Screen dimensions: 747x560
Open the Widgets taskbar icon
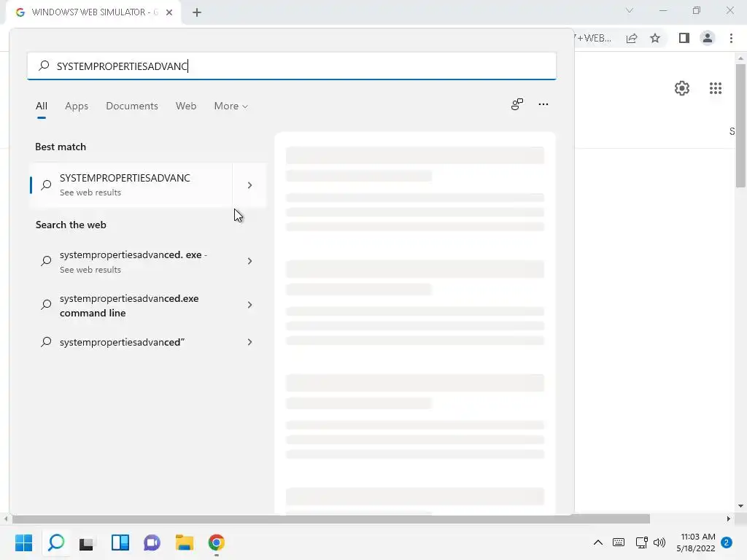(x=120, y=542)
